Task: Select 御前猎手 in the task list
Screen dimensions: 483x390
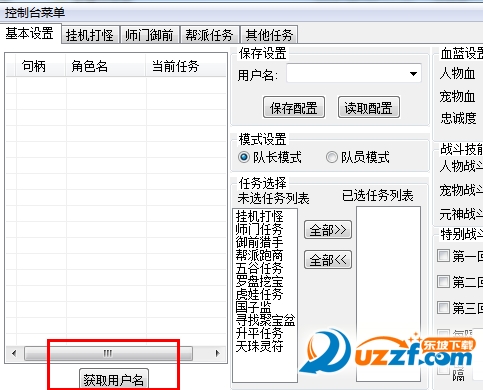Action: point(259,242)
